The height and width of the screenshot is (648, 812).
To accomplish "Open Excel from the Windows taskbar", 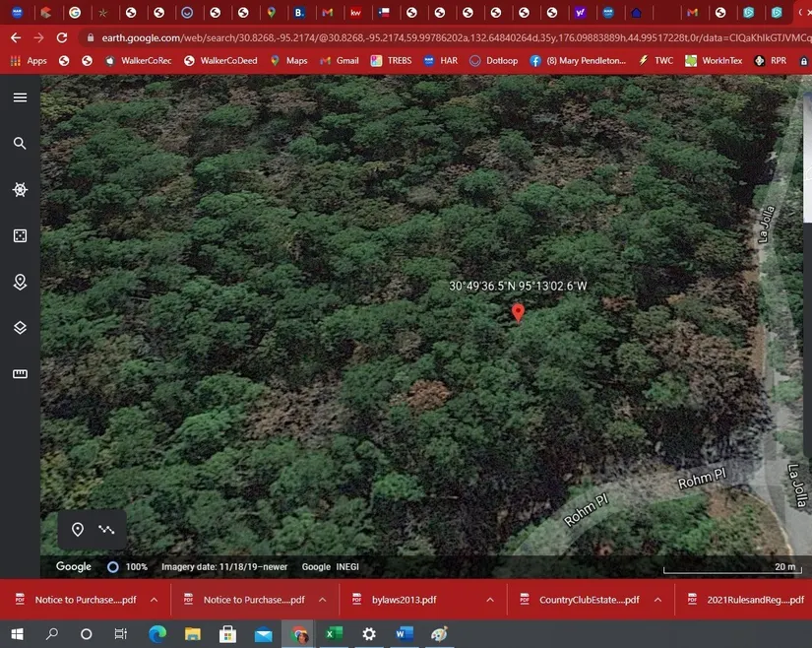I will click(334, 634).
